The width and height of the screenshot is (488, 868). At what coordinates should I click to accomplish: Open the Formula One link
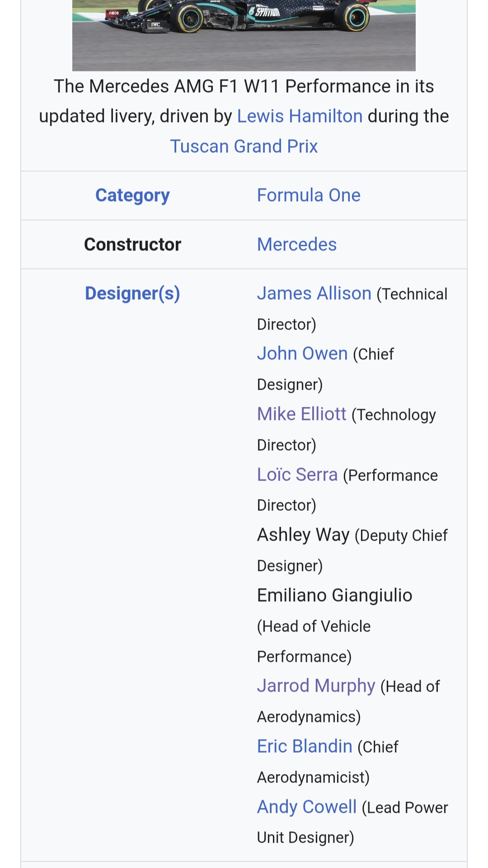(309, 195)
